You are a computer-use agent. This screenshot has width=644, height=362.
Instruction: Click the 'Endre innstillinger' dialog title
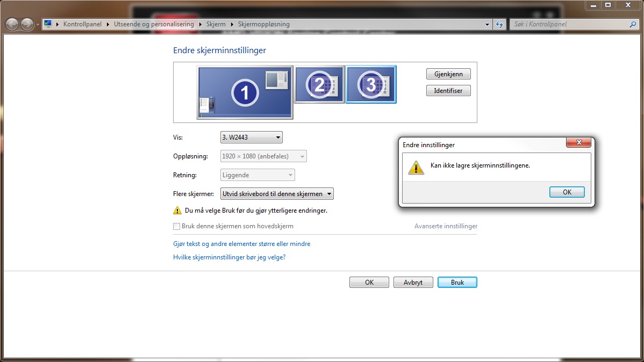[x=428, y=145]
